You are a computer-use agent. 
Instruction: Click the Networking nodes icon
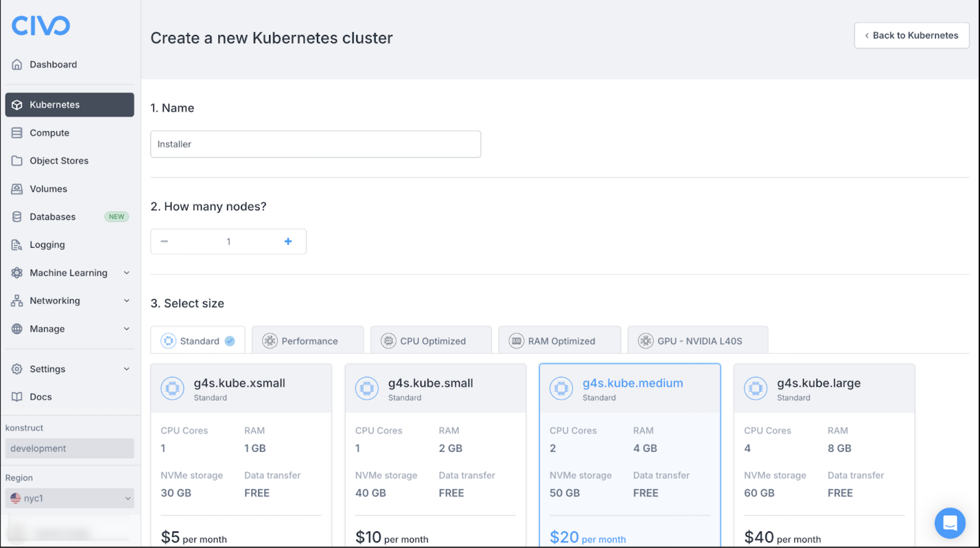click(17, 300)
